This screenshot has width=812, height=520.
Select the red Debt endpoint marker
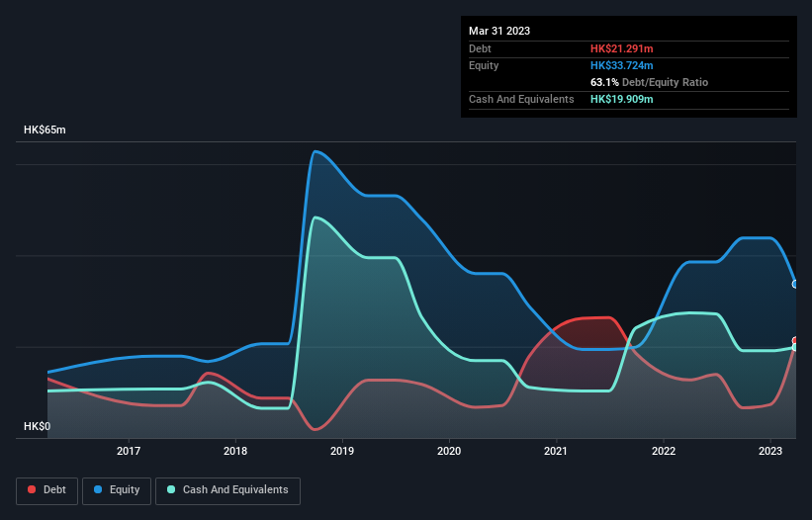pyautogui.click(x=795, y=340)
